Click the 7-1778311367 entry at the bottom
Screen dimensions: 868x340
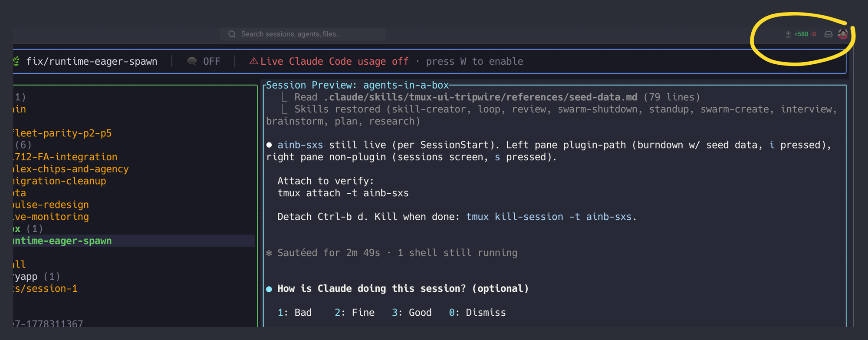tap(48, 323)
